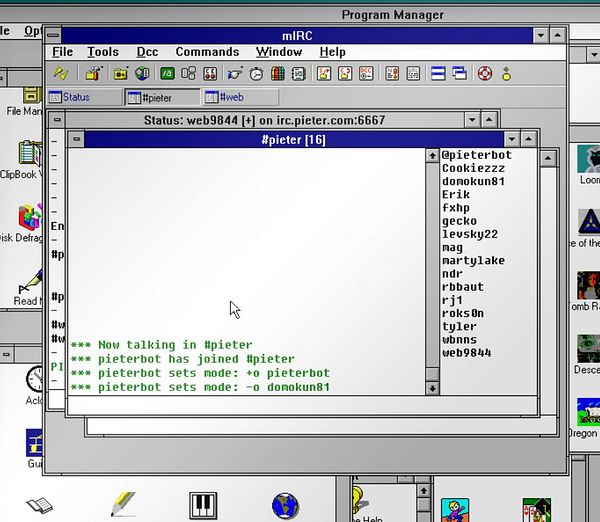Select wbnns in the nick list
The image size is (600, 522).
(459, 340)
